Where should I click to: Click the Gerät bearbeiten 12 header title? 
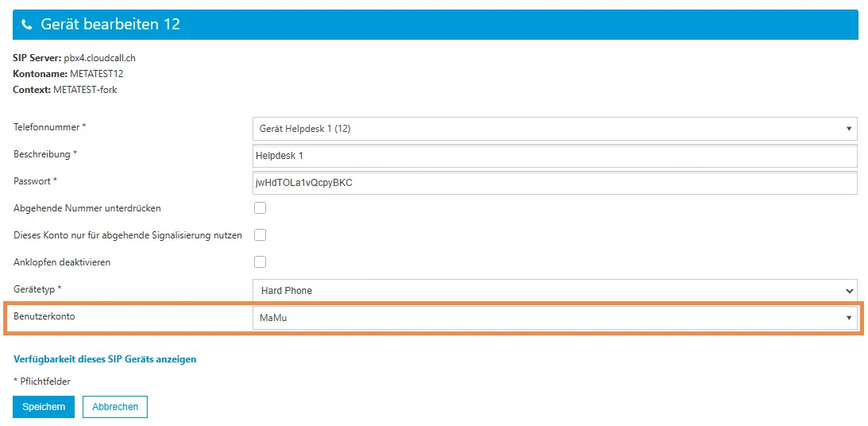(x=110, y=25)
